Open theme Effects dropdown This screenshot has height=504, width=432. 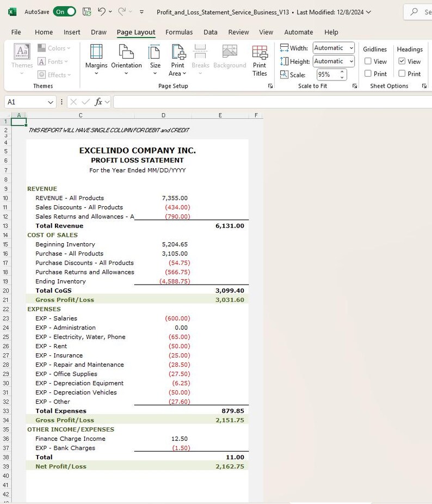click(x=54, y=75)
